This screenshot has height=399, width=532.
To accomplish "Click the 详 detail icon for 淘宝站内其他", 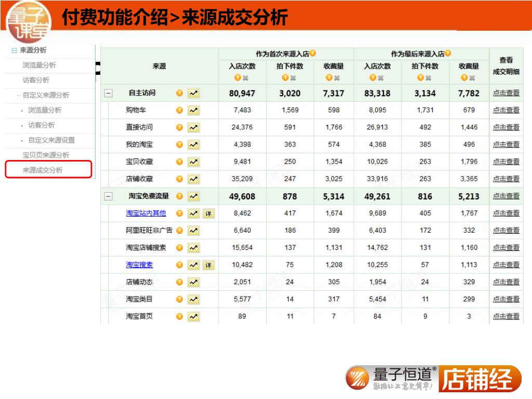I will point(208,214).
